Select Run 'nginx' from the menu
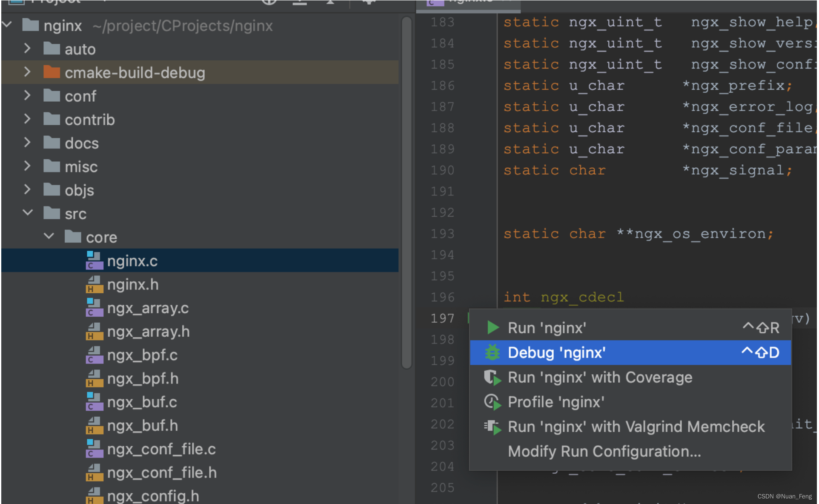Screen dimensions: 819x504 coord(630,328)
